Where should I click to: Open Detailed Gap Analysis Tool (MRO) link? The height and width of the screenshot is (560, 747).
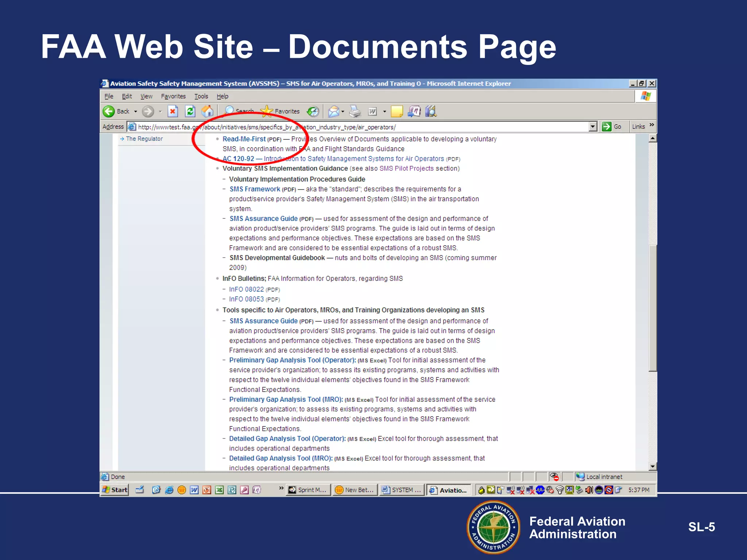(x=281, y=459)
